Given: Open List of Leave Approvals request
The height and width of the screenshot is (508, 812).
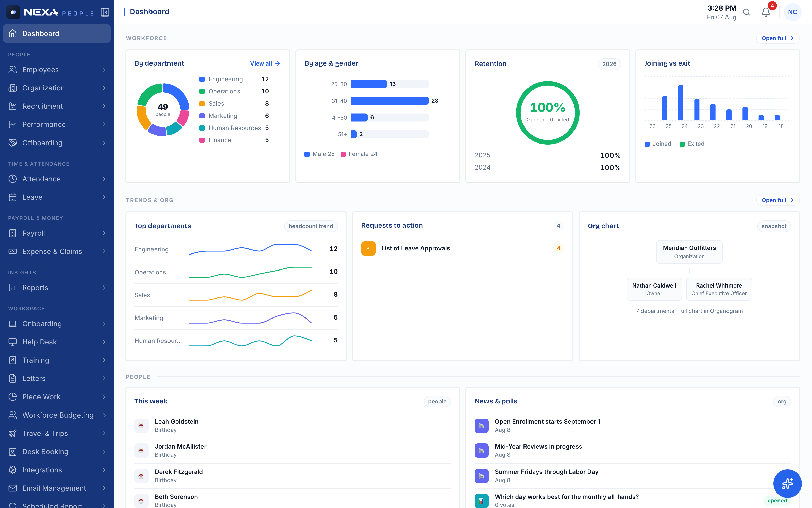Looking at the screenshot, I should pos(463,248).
